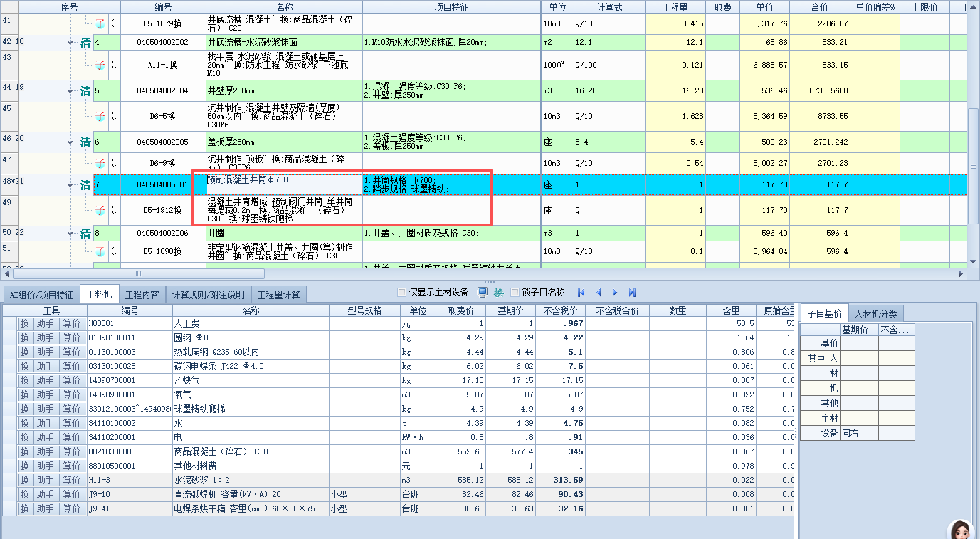The width and height of the screenshot is (980, 539).
Task: Switch to 工程量计算 tab
Action: click(x=279, y=295)
